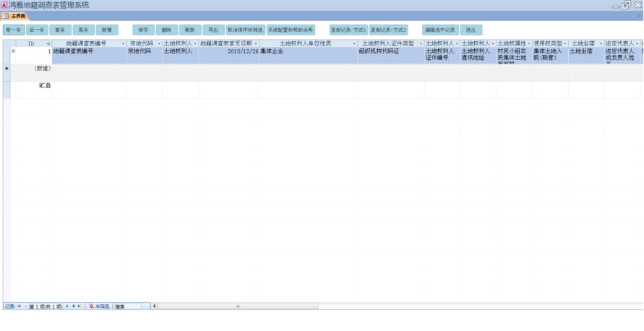This screenshot has width=644, height=331.
Task: Click the 保存 (save) button
Action: [x=143, y=30]
